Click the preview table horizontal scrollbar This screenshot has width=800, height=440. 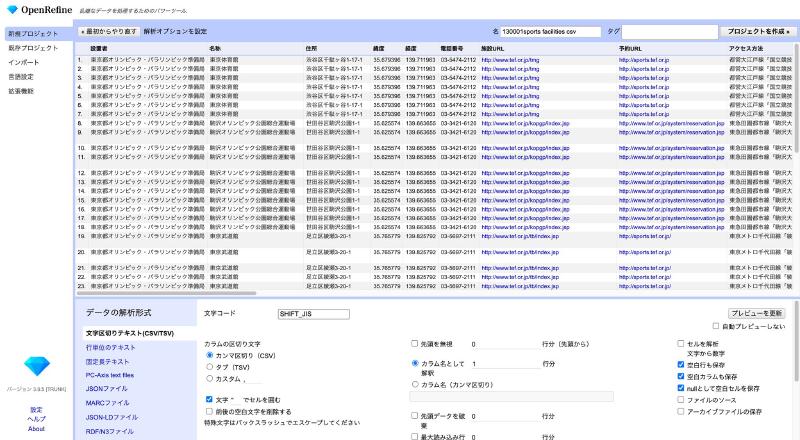(166, 293)
